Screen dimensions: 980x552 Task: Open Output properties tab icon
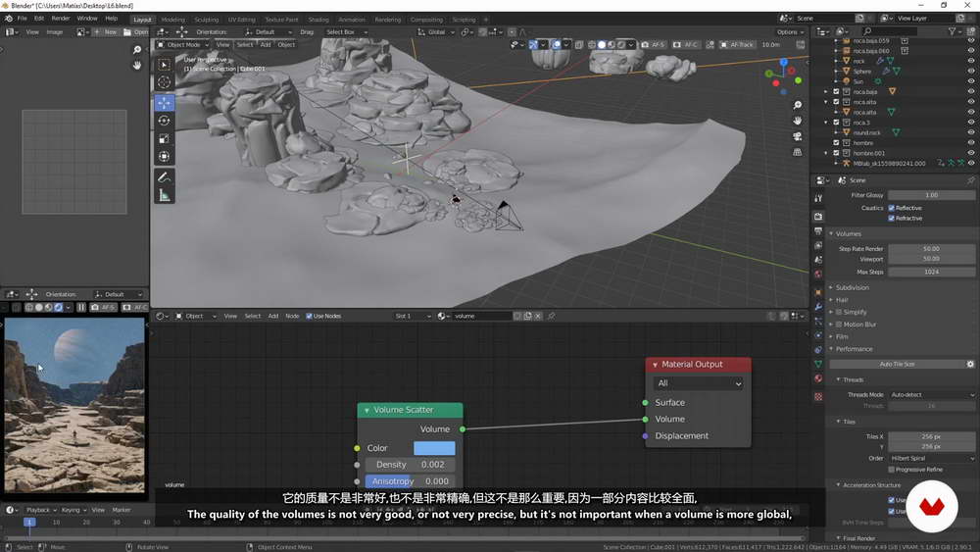(818, 231)
